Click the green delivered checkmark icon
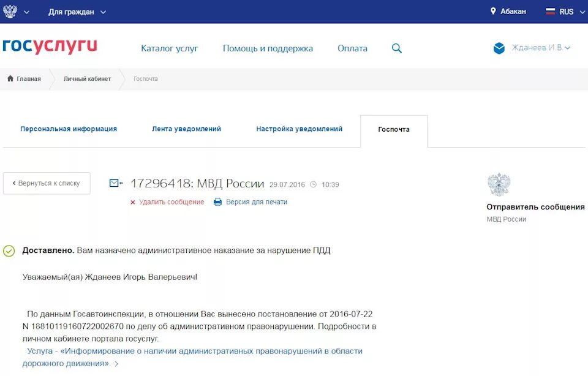This screenshot has width=588, height=376. click(9, 251)
